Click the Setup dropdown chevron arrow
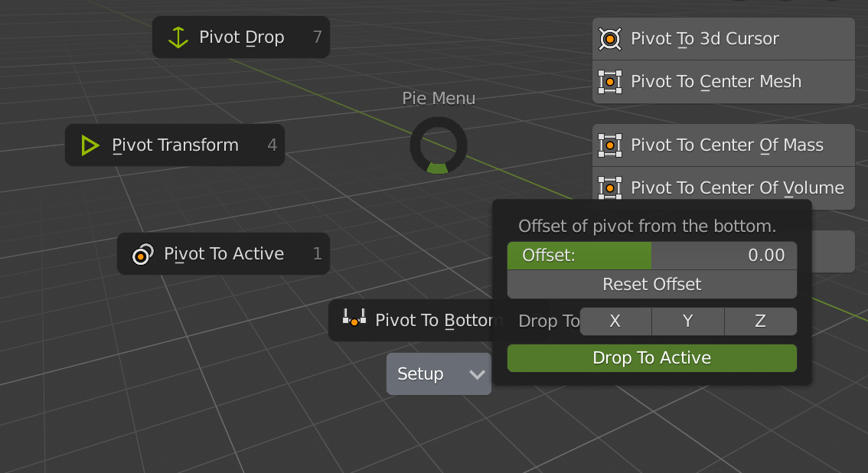868x473 pixels. click(477, 374)
